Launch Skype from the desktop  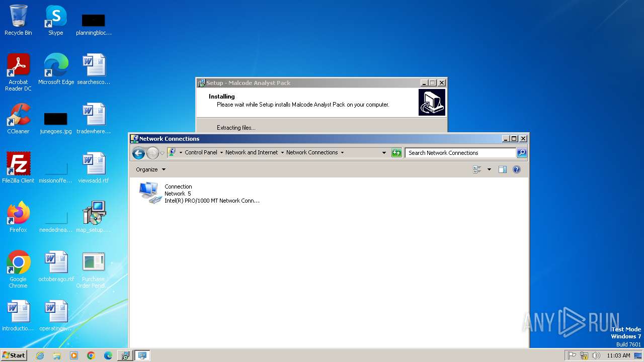click(55, 20)
